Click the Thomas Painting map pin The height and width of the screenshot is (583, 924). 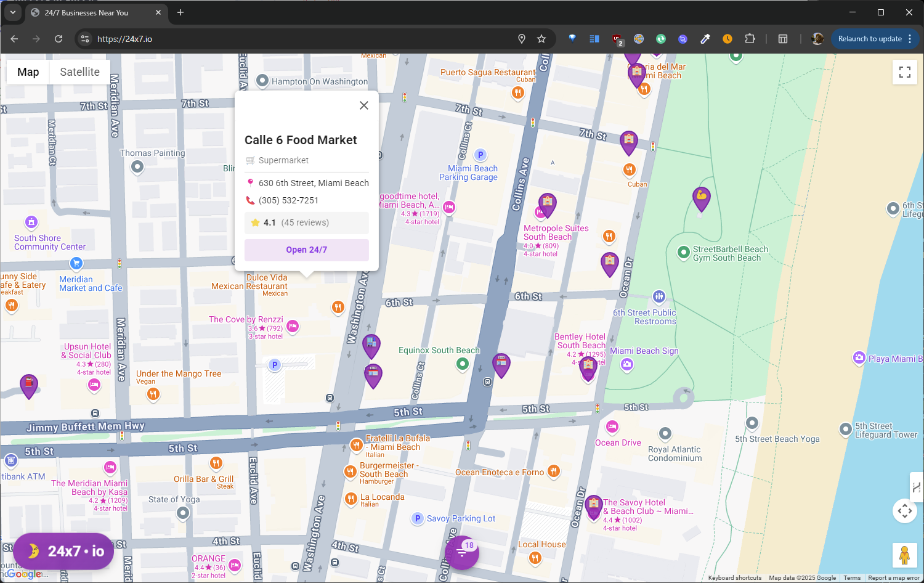point(137,166)
